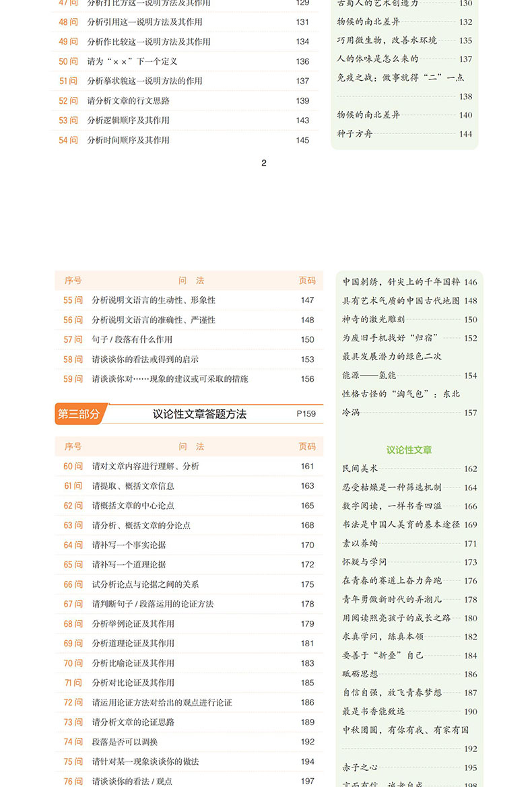
Task: Click "70问 分析比喻论证及其作用"
Action: click(x=189, y=663)
